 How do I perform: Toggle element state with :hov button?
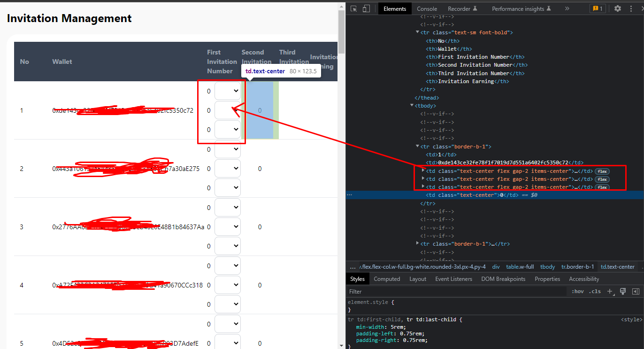577,291
